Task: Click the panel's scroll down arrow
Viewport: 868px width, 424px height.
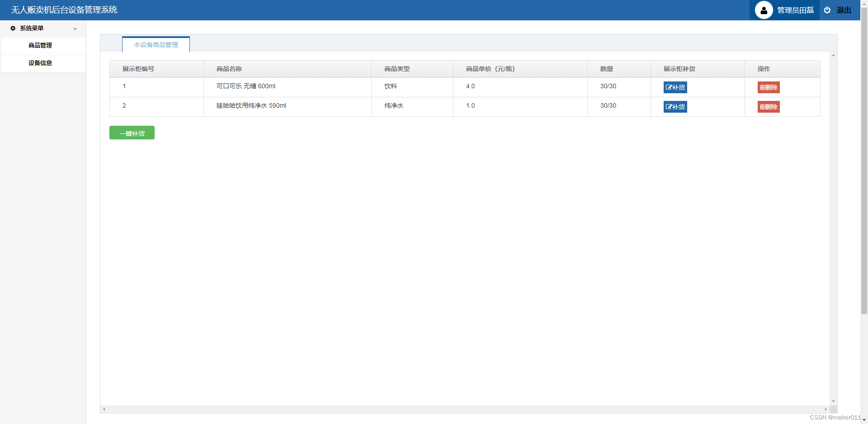Action: pyautogui.click(x=833, y=401)
